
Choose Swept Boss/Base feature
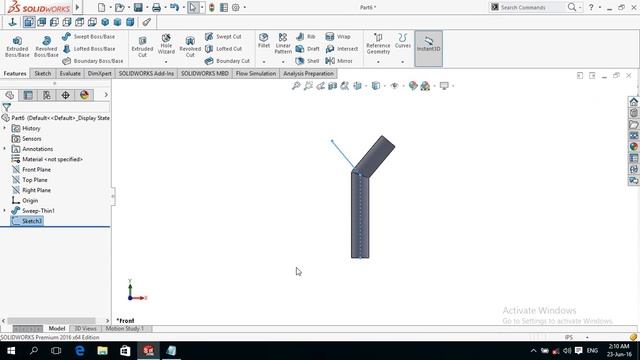coord(89,37)
